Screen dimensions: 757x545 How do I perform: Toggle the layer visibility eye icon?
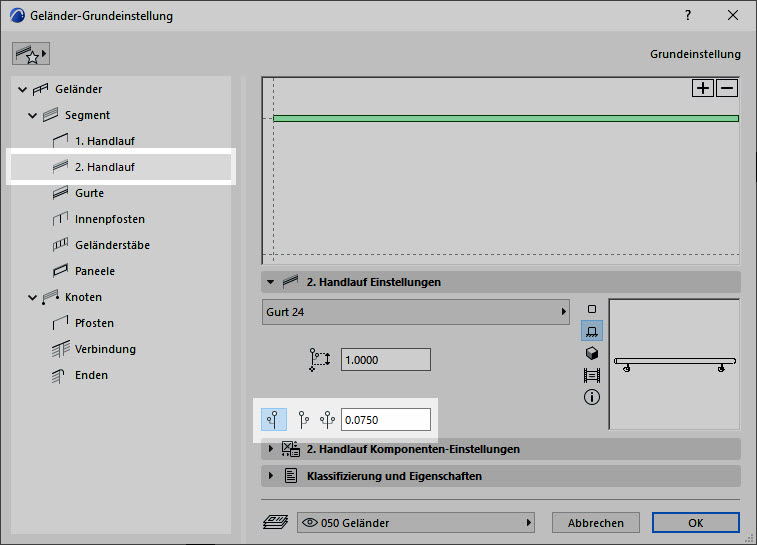[309, 523]
